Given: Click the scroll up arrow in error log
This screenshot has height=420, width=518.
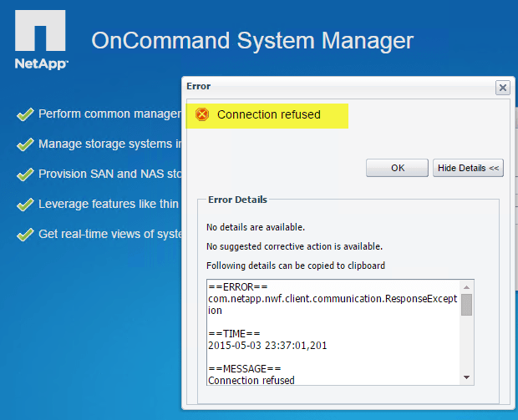Looking at the screenshot, I should 466,287.
